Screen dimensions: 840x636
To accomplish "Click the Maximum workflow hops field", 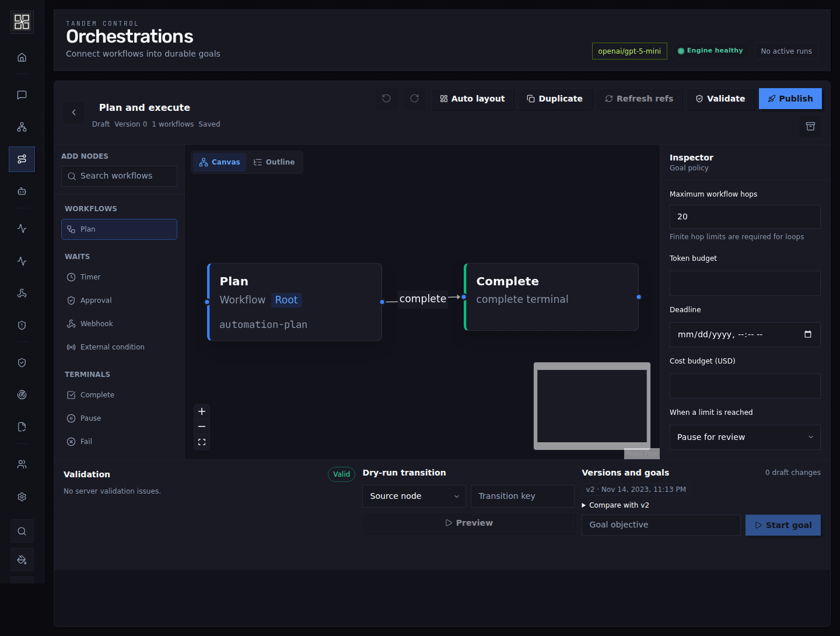I will (745, 216).
